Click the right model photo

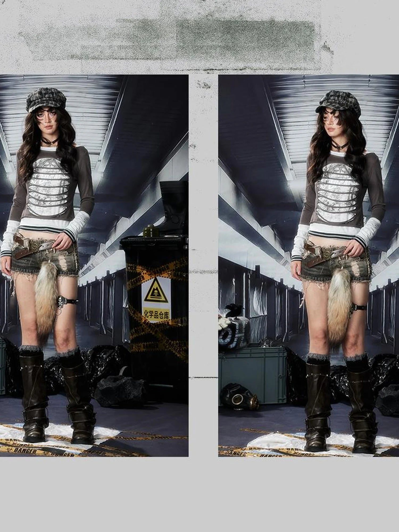(x=309, y=266)
